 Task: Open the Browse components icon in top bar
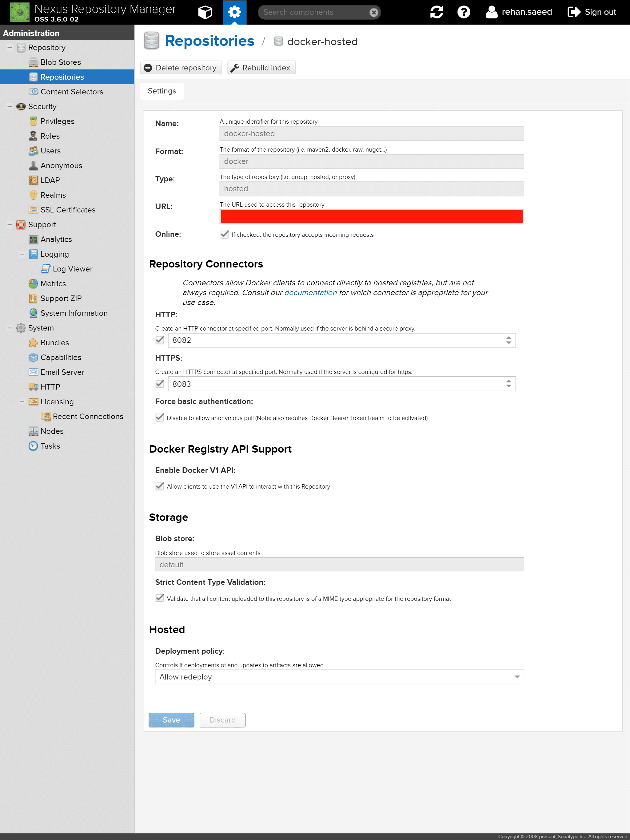coord(205,12)
